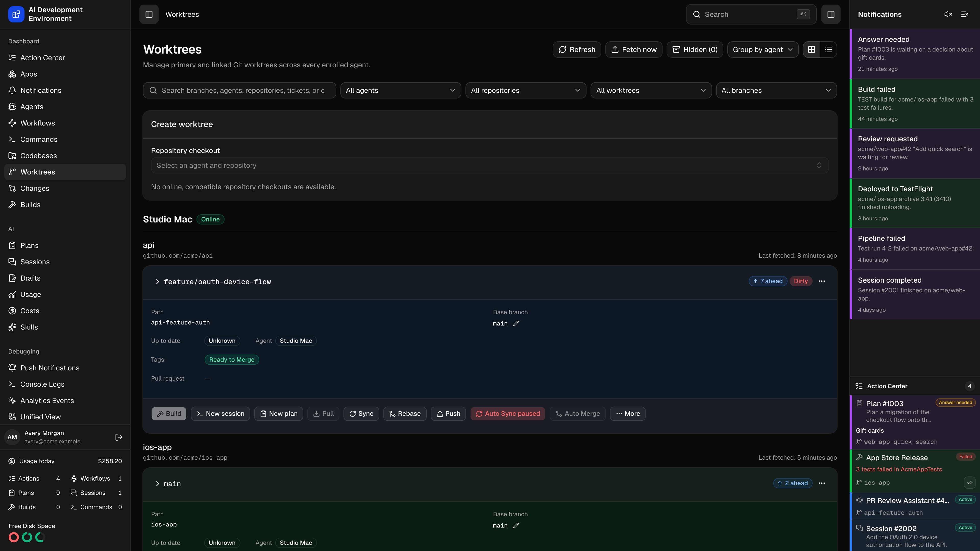The image size is (980, 551).
Task: Open the All repositories filter dropdown
Action: pyautogui.click(x=526, y=91)
